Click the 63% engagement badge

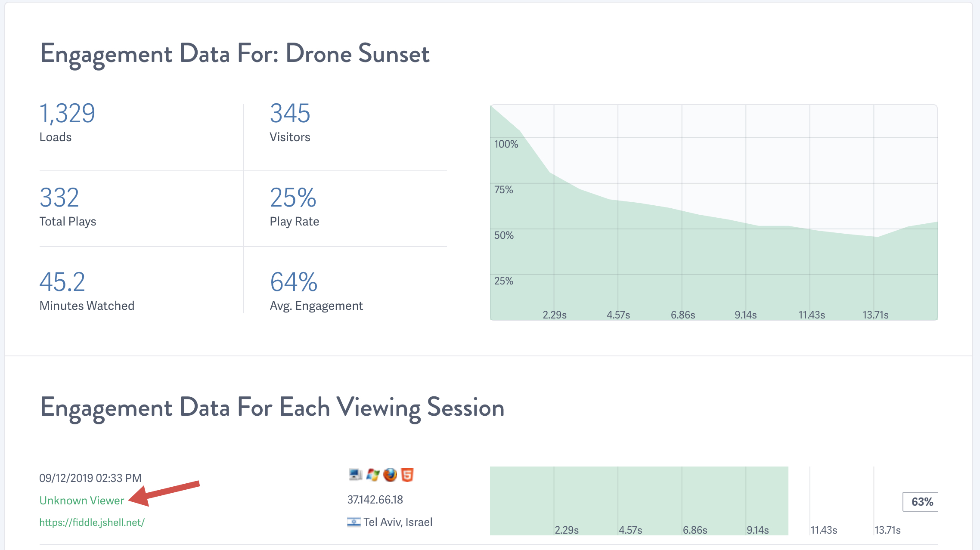921,502
